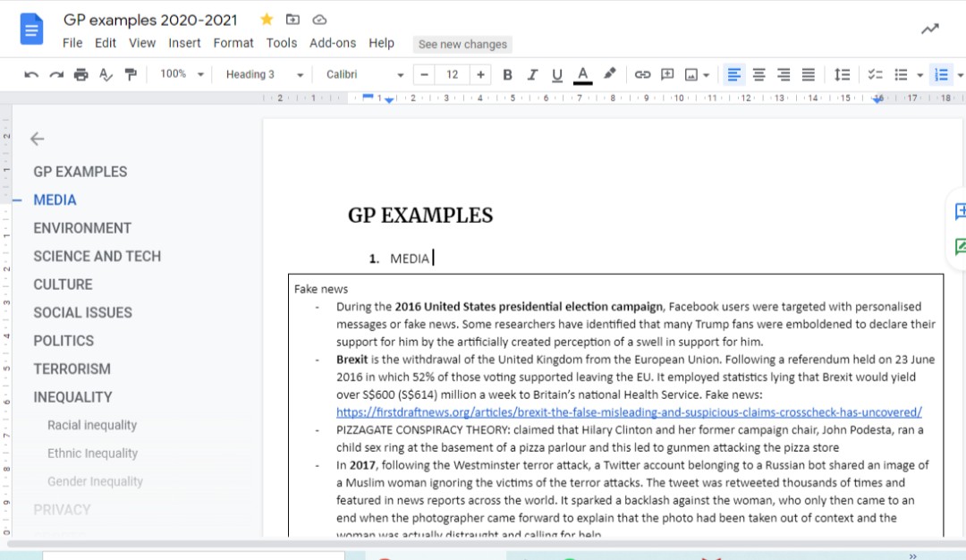This screenshot has height=560, width=966.
Task: Toggle underline formatting
Action: point(556,74)
